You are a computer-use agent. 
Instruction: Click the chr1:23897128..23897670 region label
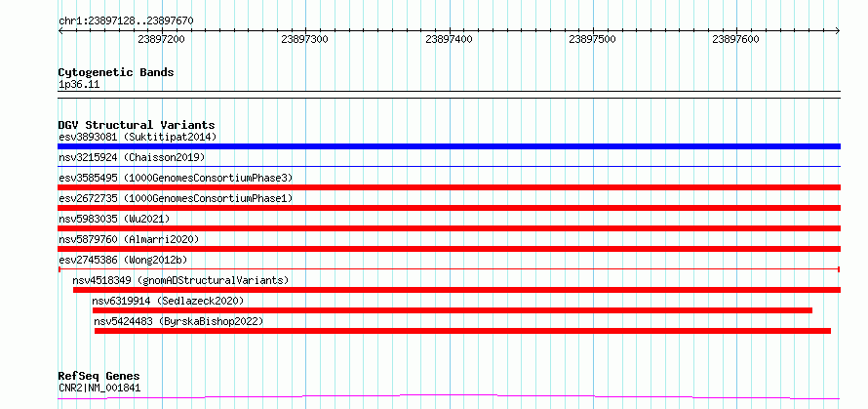click(126, 21)
